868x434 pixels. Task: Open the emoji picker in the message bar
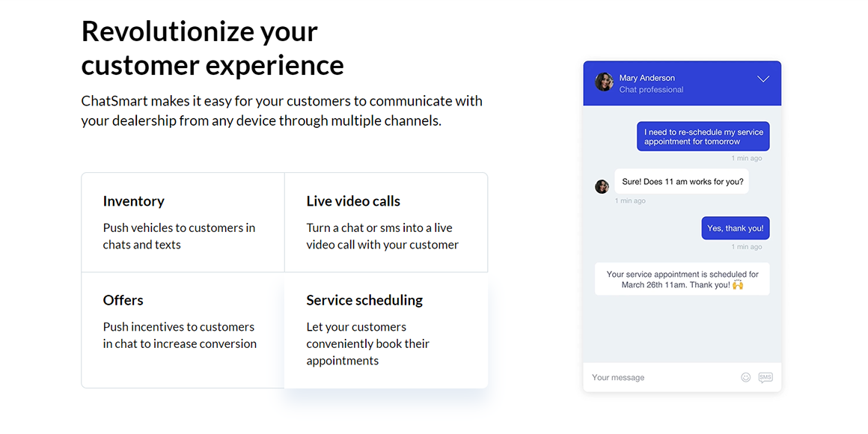point(745,378)
